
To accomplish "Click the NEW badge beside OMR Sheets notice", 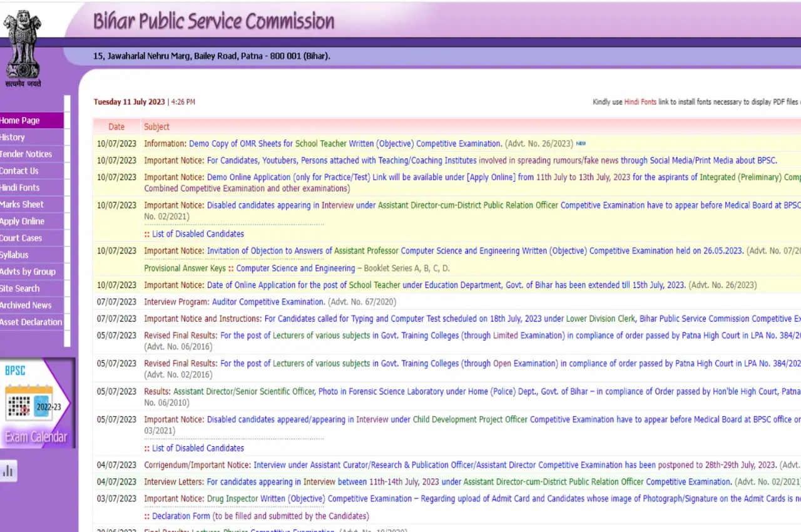I will (x=581, y=143).
